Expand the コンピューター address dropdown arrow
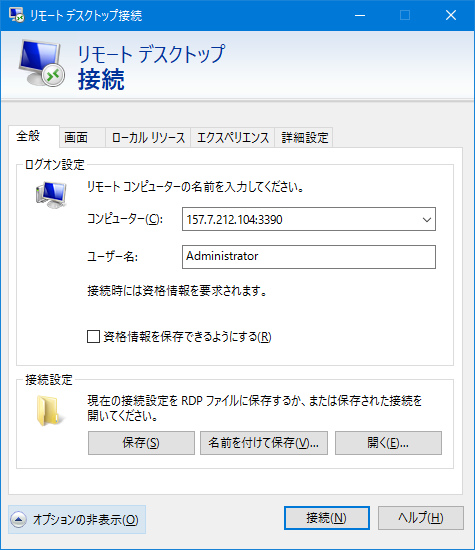Screen dimensions: 475x550 tap(427, 220)
